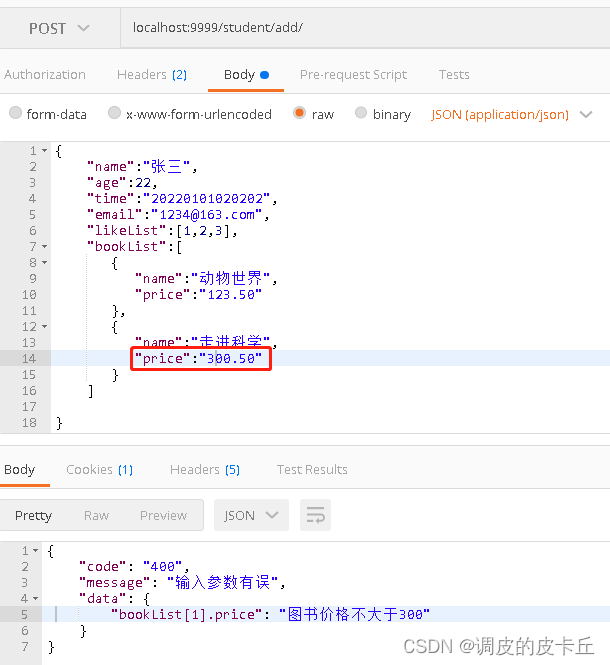Select the x-www-form-urlencoded radio button
This screenshot has width=610, height=665.
click(x=114, y=113)
